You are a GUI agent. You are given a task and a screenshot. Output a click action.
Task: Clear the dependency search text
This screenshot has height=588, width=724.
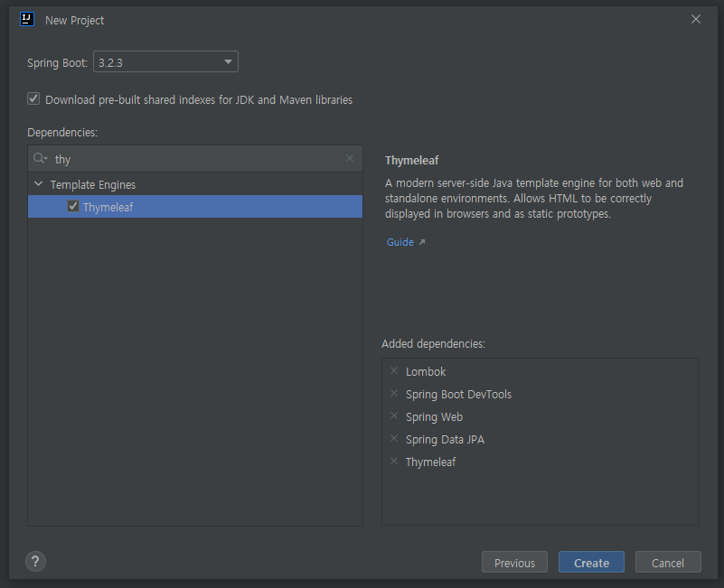[x=350, y=158]
